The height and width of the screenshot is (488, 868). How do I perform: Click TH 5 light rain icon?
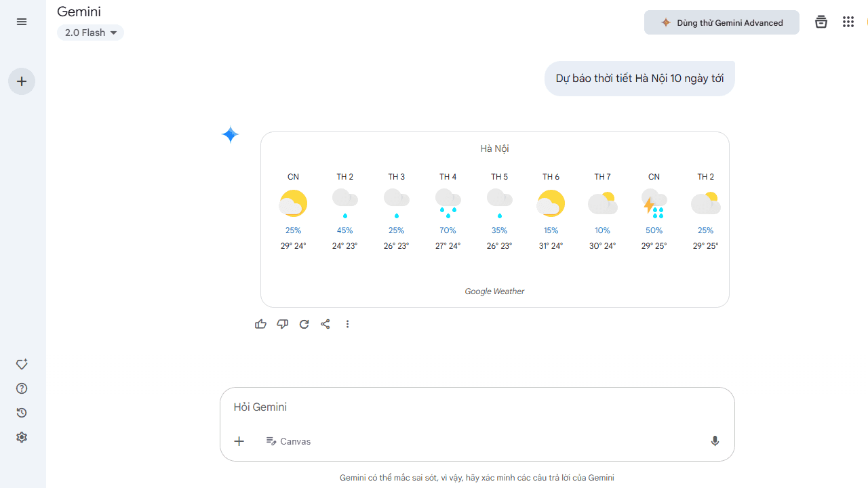tap(500, 203)
